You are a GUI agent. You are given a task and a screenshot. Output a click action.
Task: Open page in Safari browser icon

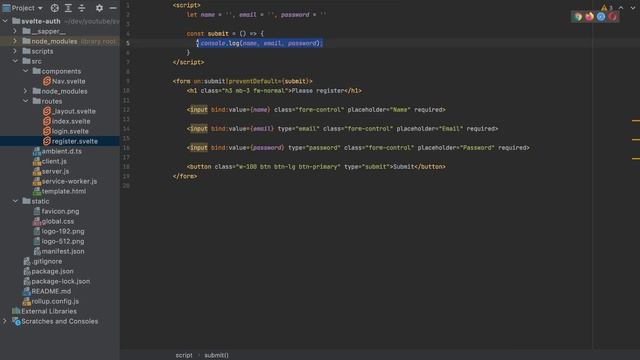pos(601,17)
